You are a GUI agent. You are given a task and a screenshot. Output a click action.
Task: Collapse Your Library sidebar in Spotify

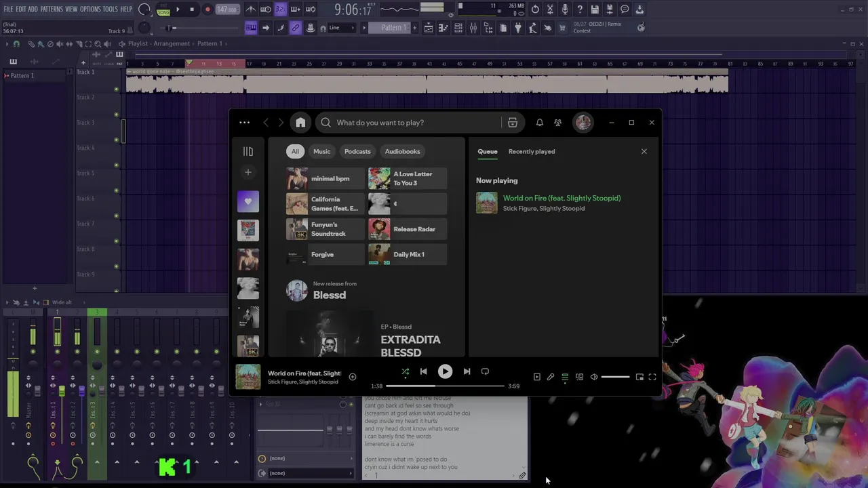(x=248, y=152)
